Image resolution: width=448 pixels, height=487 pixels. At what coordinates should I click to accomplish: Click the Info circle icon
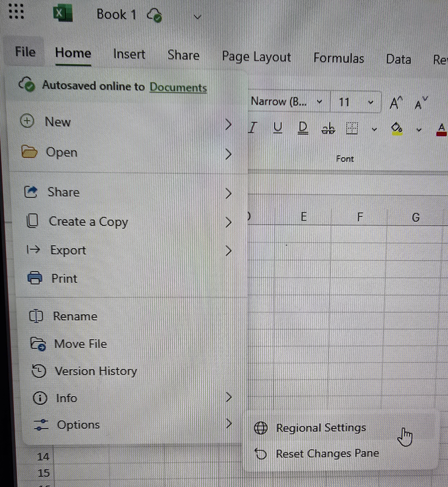[40, 398]
